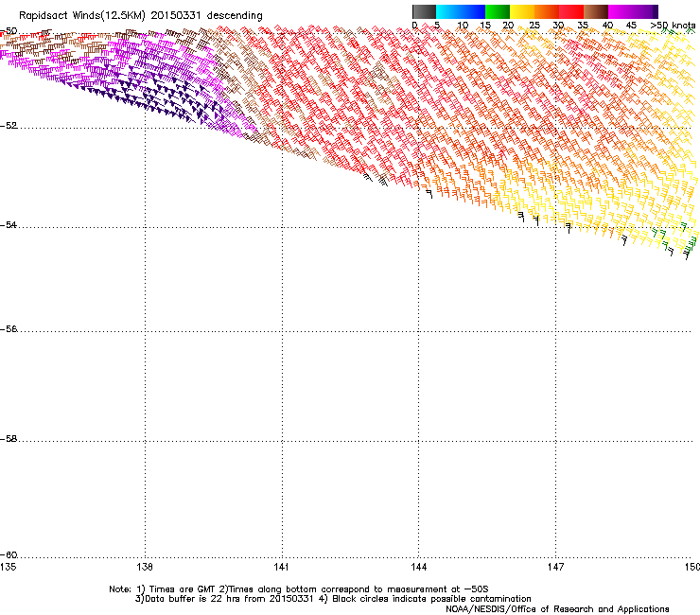Click the red 30-35 knots color swatch
The image size is (700, 615).
571,11
